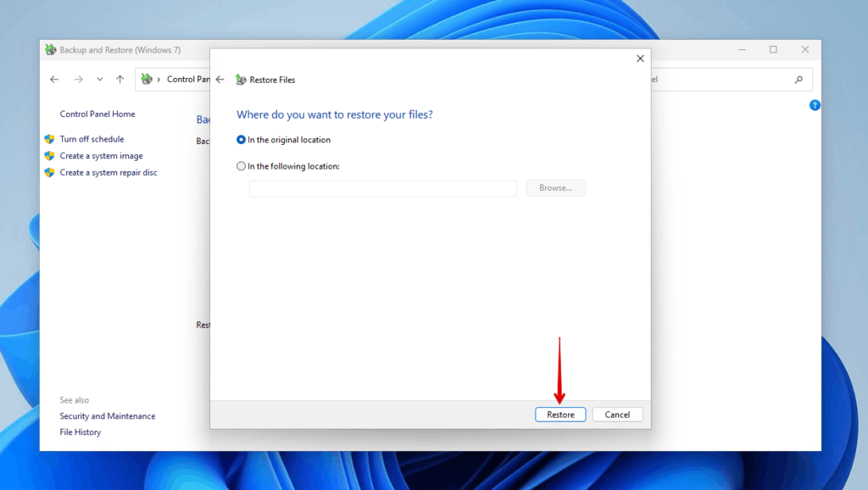Screen dimensions: 868x490
Task: Open help via the blue question mark icon
Action: click(815, 105)
